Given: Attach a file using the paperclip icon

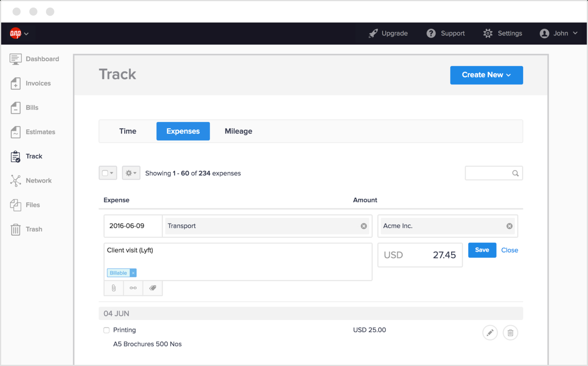Looking at the screenshot, I should coord(114,288).
